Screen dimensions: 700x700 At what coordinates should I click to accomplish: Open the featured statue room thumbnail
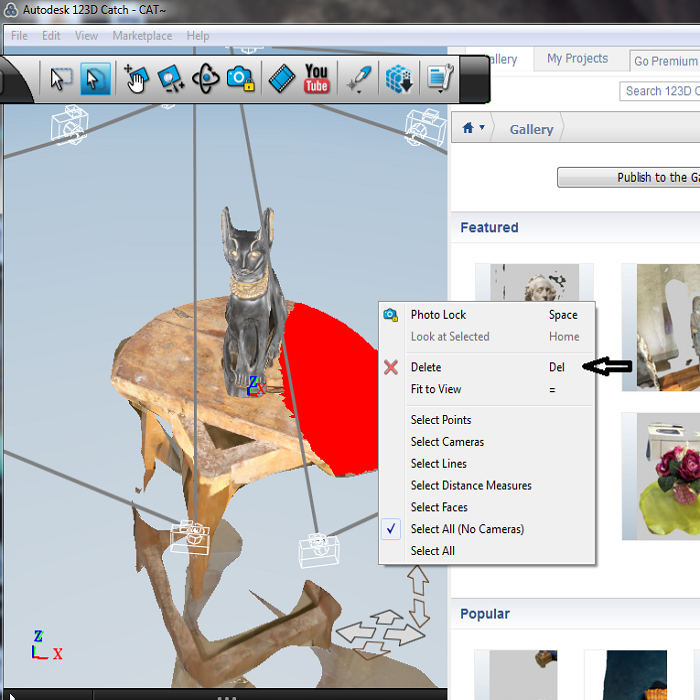point(661,327)
